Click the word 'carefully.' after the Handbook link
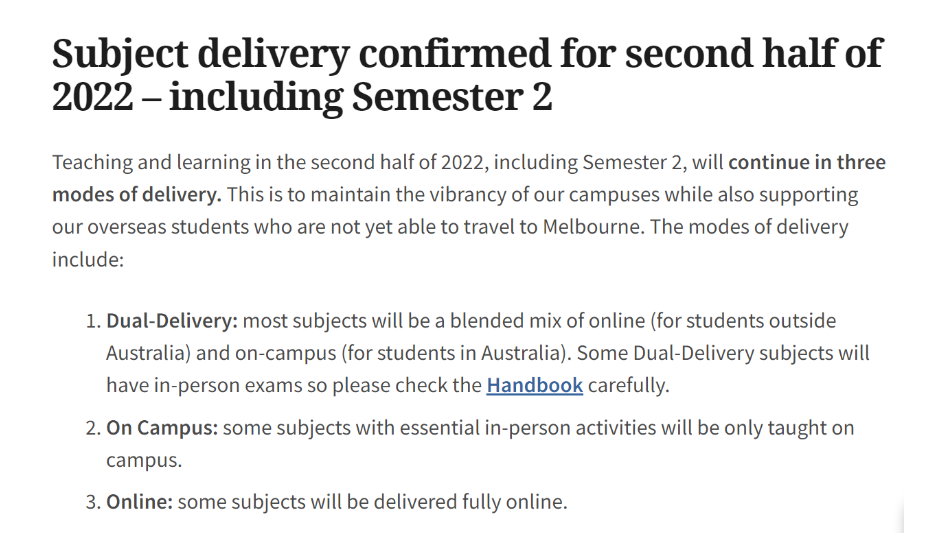The width and height of the screenshot is (935, 547). pyautogui.click(x=629, y=386)
